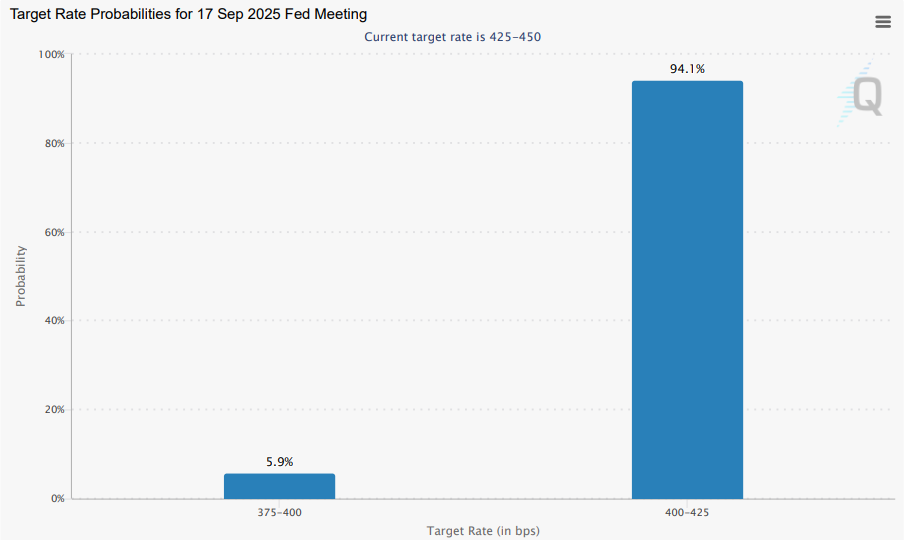Click the 20% y-axis tick label
This screenshot has height=540, width=923.
pyautogui.click(x=53, y=410)
